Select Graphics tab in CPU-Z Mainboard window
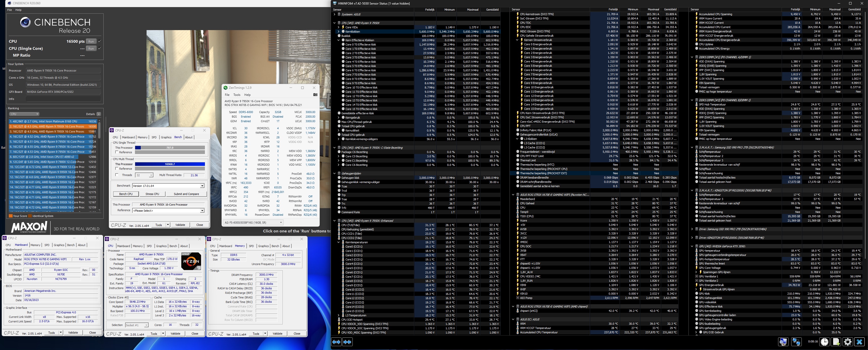Image resolution: width=868 pixels, height=350 pixels. pos(59,245)
